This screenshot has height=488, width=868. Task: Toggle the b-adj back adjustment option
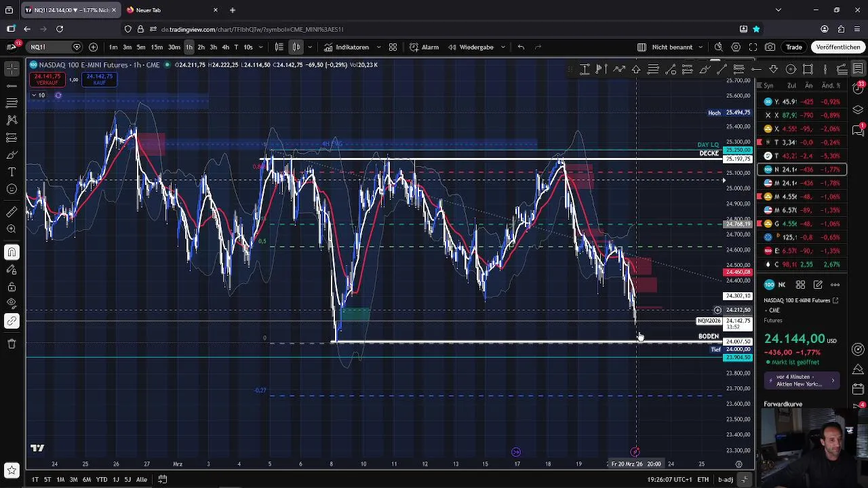[x=726, y=479]
